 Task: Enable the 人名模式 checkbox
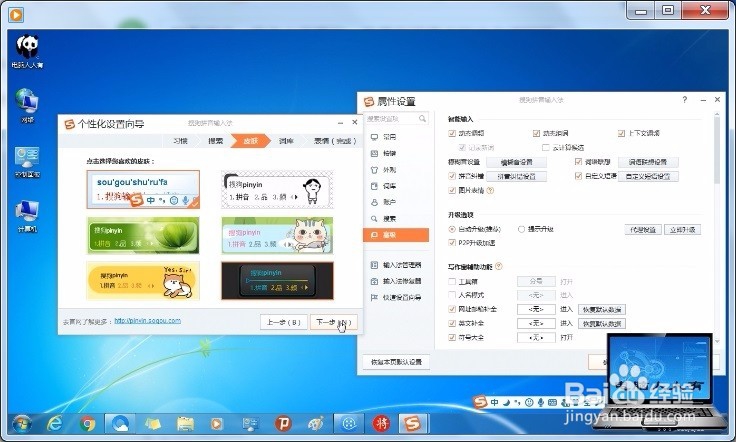pyautogui.click(x=452, y=295)
